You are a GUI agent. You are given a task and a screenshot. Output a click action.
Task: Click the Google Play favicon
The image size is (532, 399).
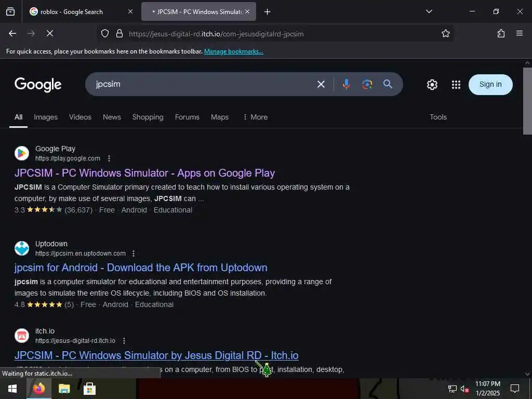tap(22, 153)
